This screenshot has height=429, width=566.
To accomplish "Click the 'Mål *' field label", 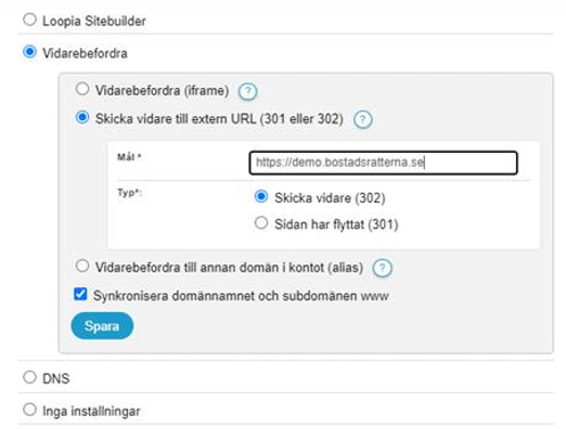I will 129,157.
